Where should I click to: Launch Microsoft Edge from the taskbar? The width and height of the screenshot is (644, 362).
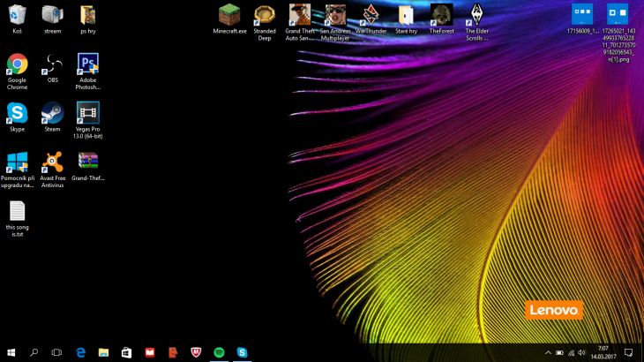pyautogui.click(x=80, y=352)
